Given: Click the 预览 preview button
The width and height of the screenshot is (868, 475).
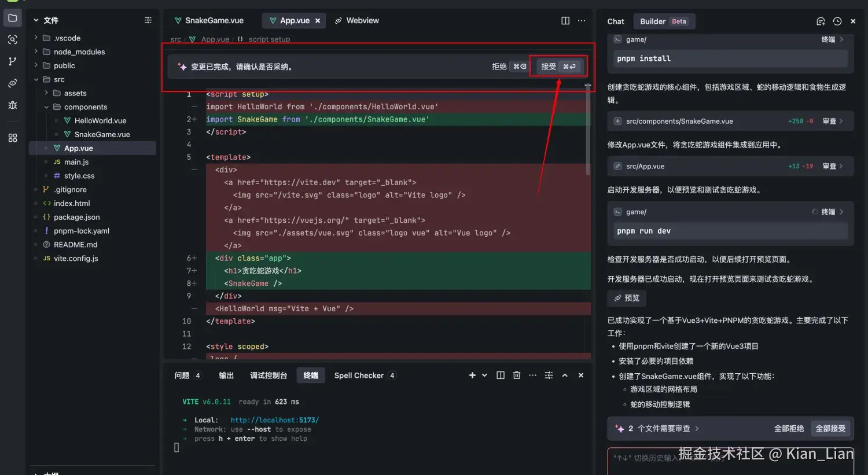Looking at the screenshot, I should [627, 298].
